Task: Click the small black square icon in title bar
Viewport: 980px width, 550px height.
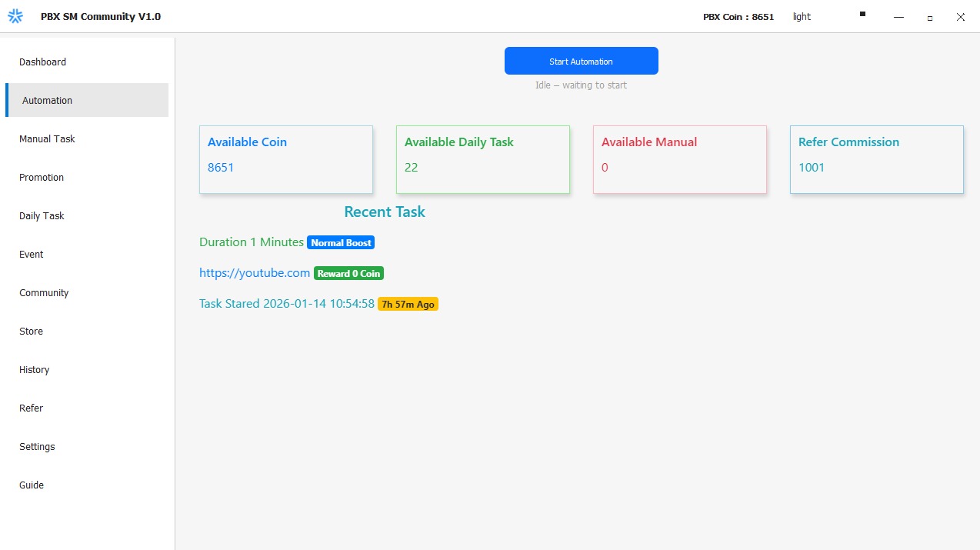Action: tap(862, 14)
